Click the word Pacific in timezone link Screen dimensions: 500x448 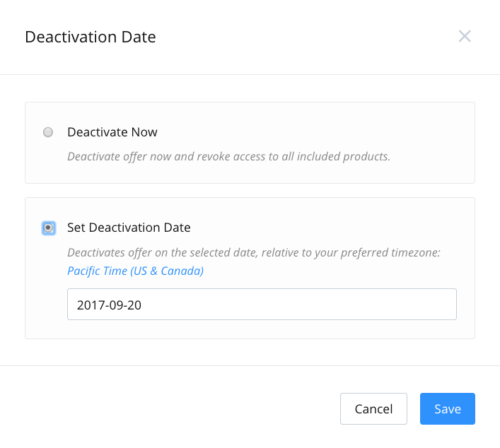81,271
